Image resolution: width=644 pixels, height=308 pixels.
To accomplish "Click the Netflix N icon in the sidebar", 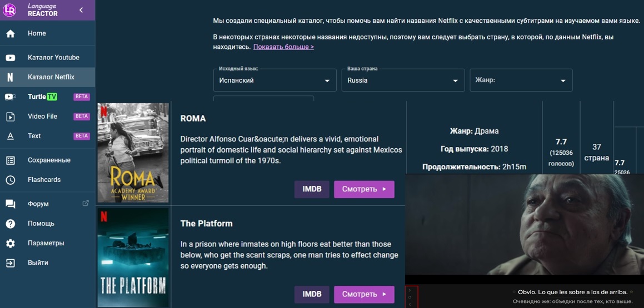I will pos(10,77).
